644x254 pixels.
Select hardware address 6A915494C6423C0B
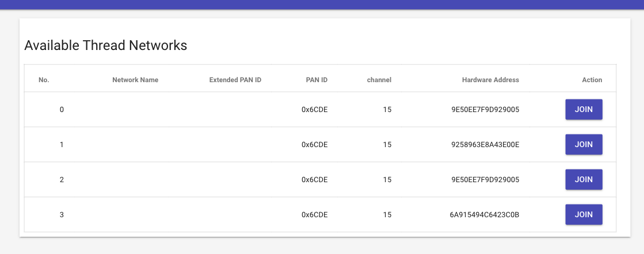pyautogui.click(x=485, y=214)
